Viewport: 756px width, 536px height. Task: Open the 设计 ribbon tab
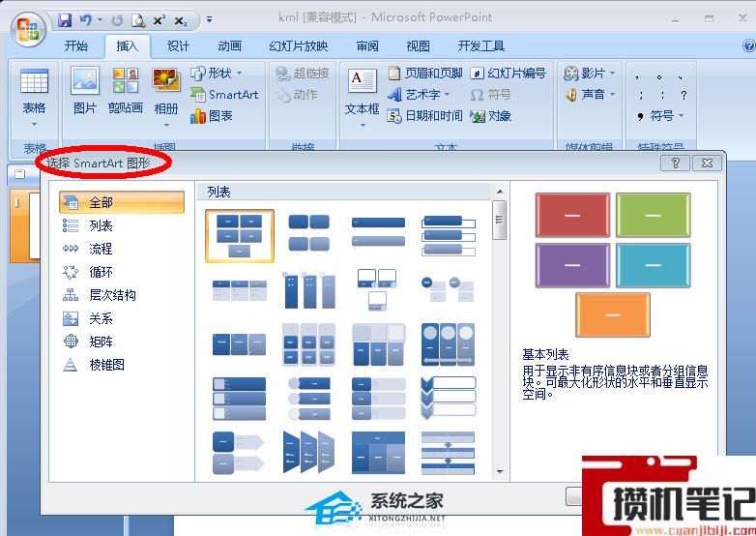pos(178,45)
